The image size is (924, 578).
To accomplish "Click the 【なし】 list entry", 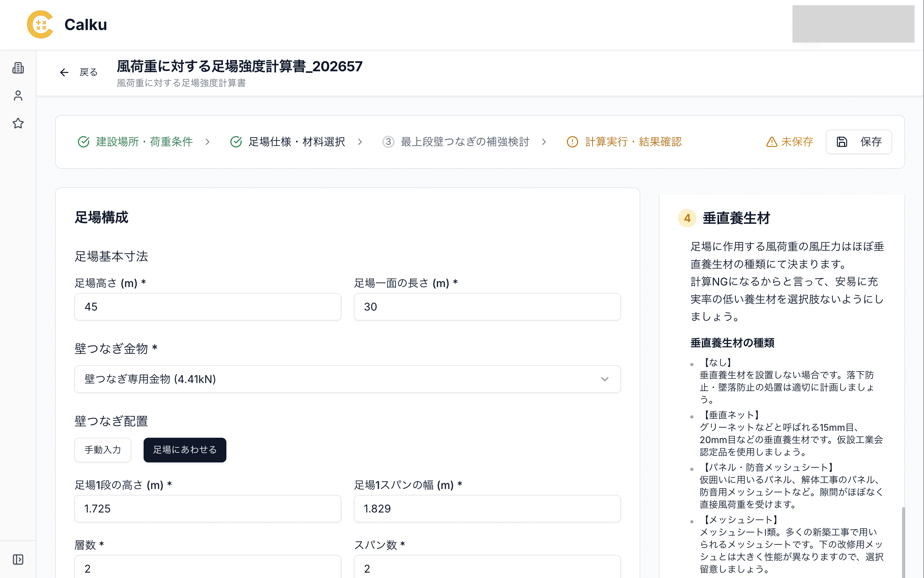I will [717, 363].
